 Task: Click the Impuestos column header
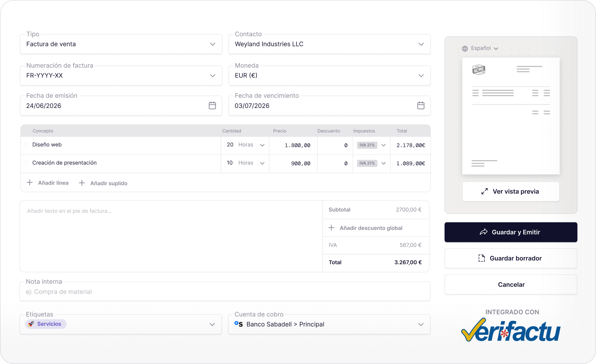click(364, 131)
